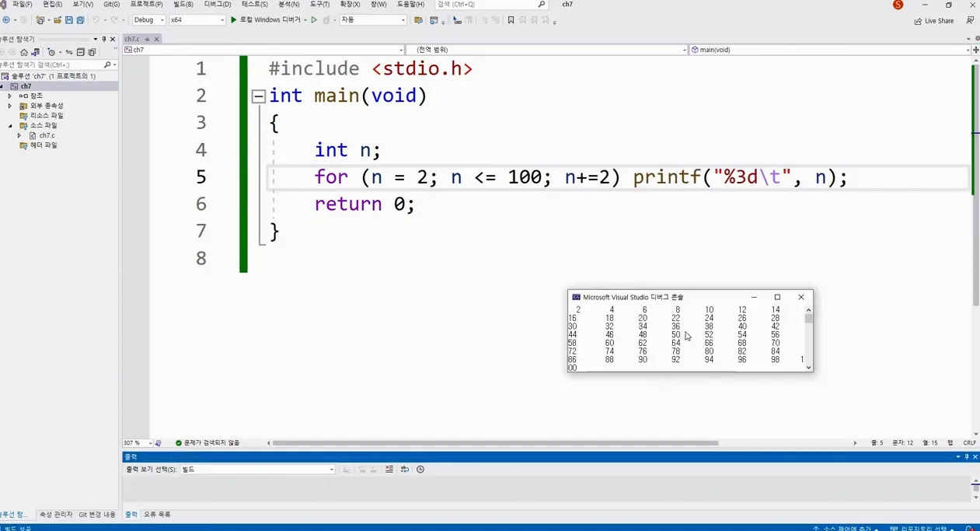The image size is (980, 531).
Task: Click the debug console vertical scrollbar
Action: (x=808, y=339)
